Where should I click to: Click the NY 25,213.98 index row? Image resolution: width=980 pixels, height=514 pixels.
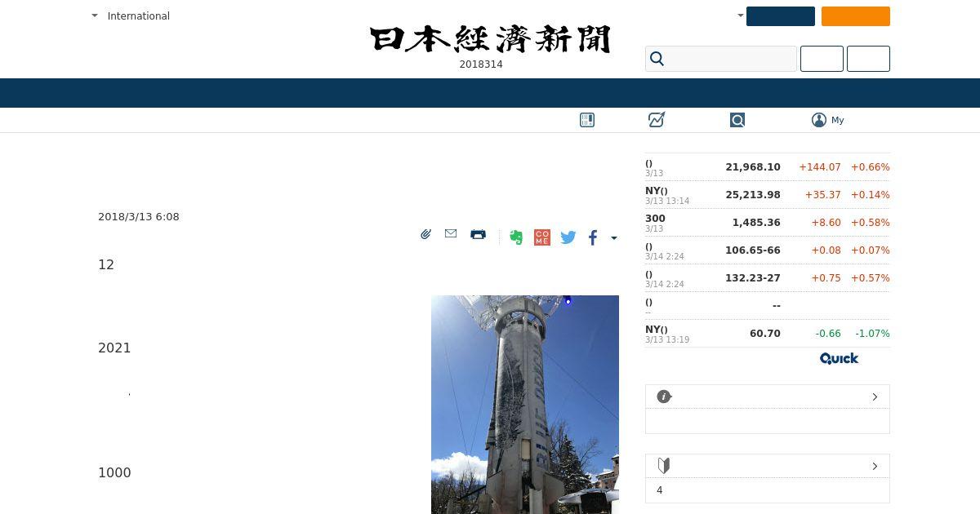coord(768,195)
